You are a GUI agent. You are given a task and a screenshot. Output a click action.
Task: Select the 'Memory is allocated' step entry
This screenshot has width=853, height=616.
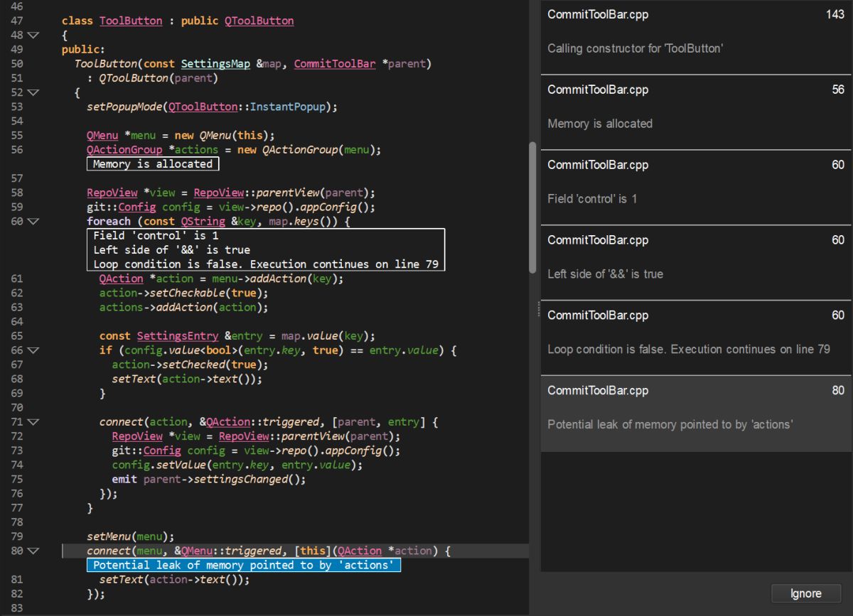click(696, 112)
